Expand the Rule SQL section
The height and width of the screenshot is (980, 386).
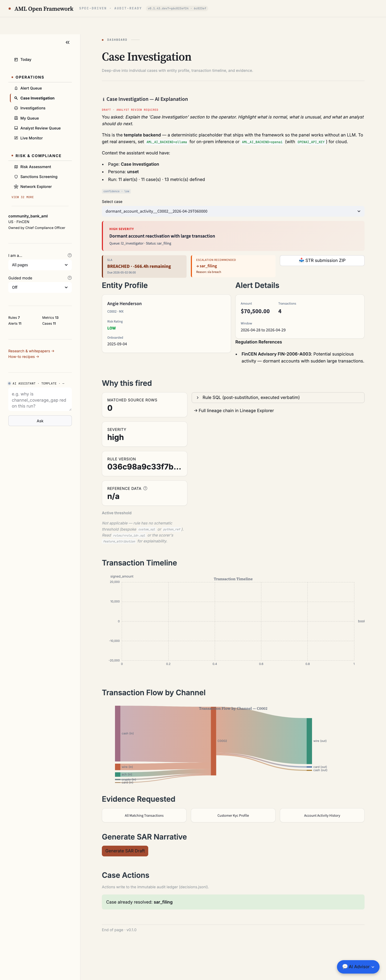click(278, 398)
